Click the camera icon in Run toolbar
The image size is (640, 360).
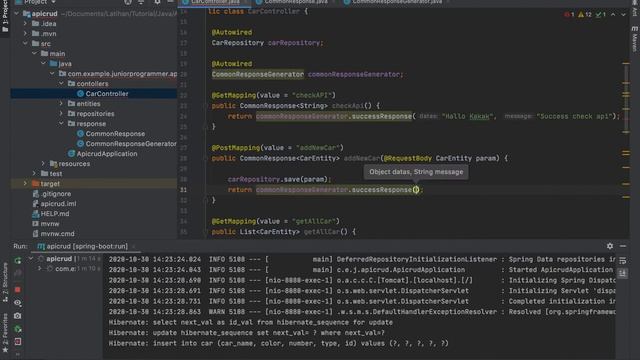pos(18,316)
